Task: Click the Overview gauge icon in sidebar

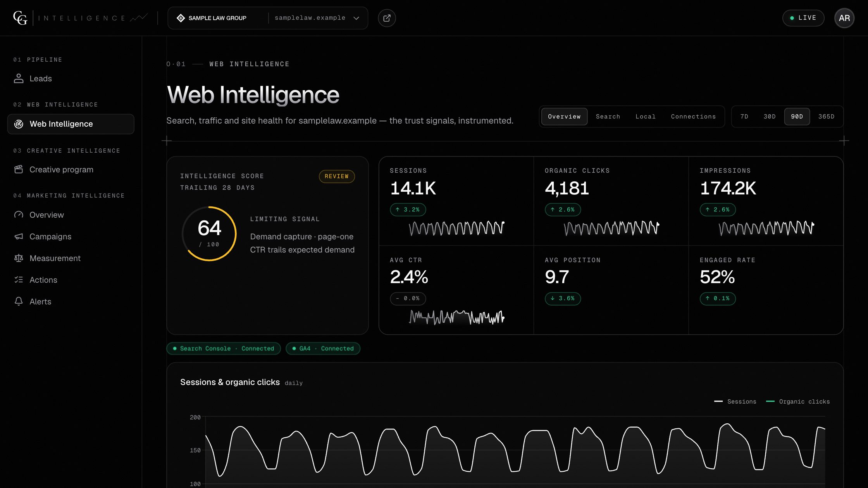Action: tap(19, 215)
